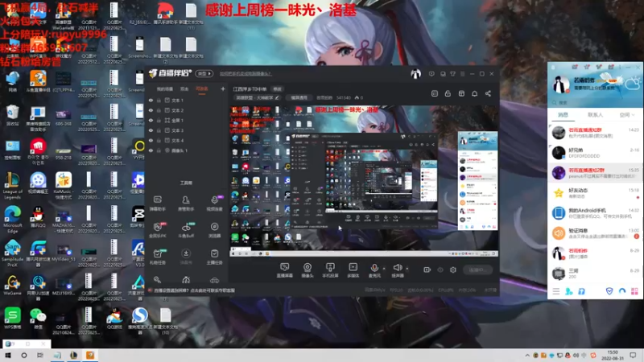Open the QQ main menu icon at panel bottom

coord(555,291)
